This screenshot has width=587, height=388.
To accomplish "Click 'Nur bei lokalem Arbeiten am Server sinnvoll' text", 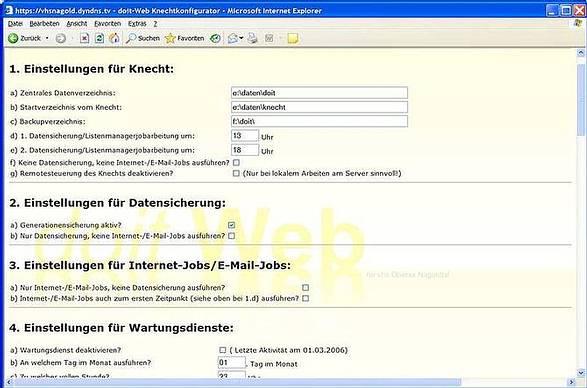I will coord(322,173).
